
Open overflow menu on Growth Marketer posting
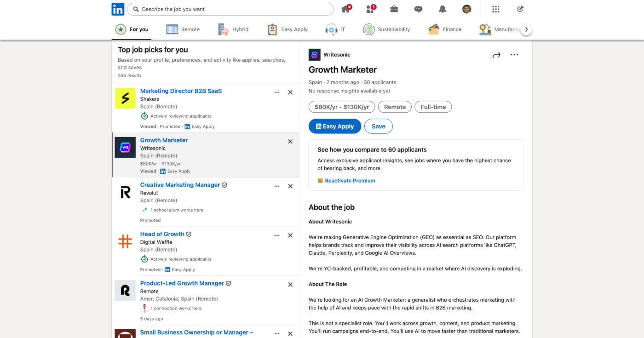[x=514, y=54]
